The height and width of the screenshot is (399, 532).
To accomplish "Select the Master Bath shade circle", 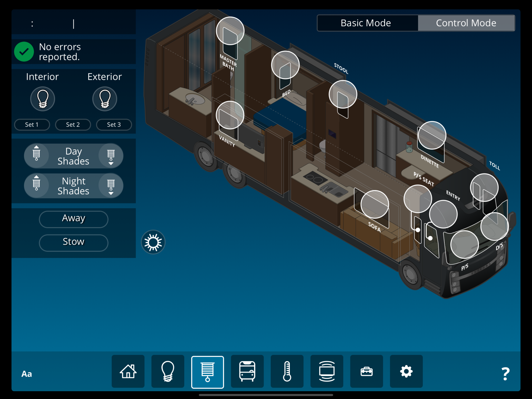I will [230, 31].
